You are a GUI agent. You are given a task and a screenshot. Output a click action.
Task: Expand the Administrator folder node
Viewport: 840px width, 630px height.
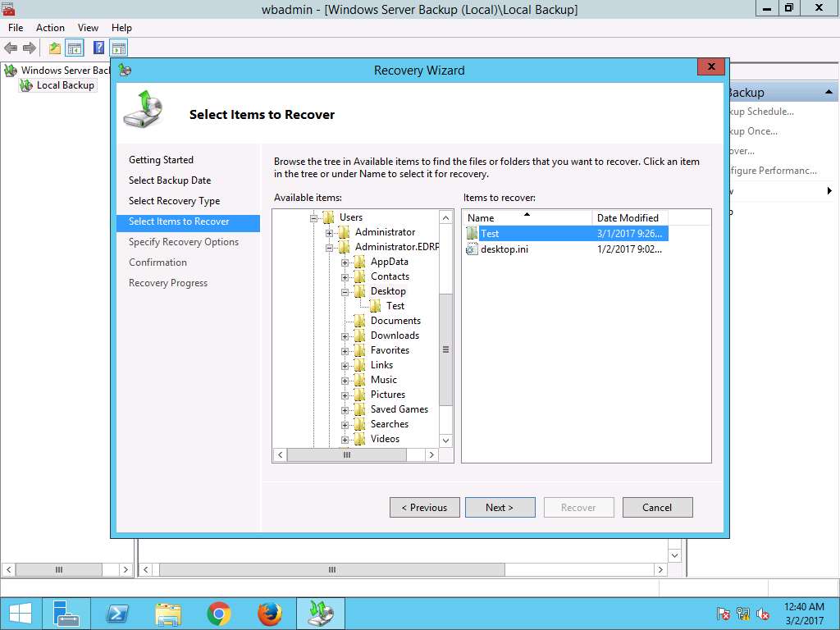(330, 232)
